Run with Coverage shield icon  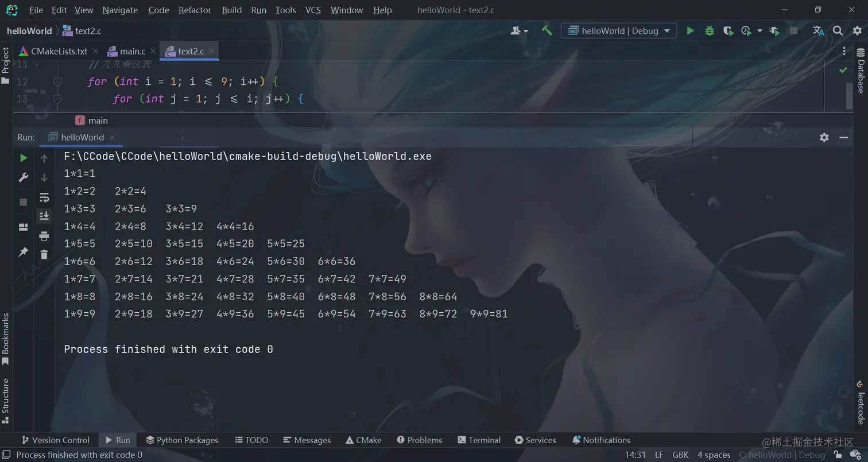(728, 30)
